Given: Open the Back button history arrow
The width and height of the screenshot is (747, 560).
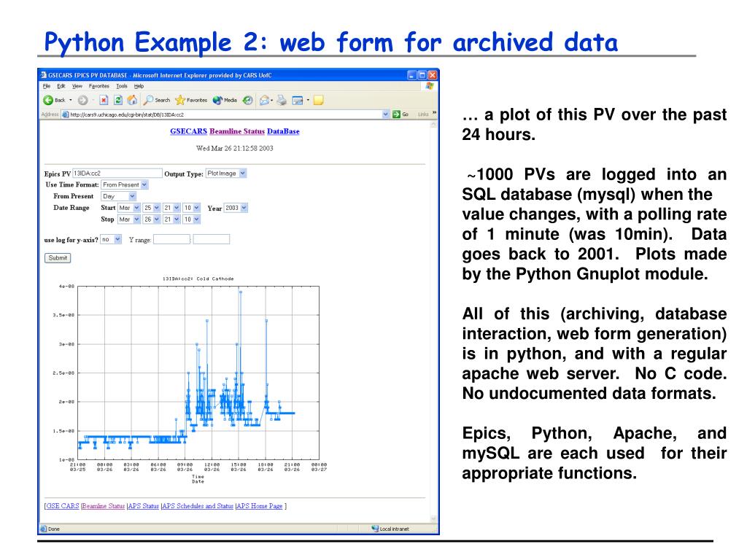Looking at the screenshot, I should [x=71, y=100].
